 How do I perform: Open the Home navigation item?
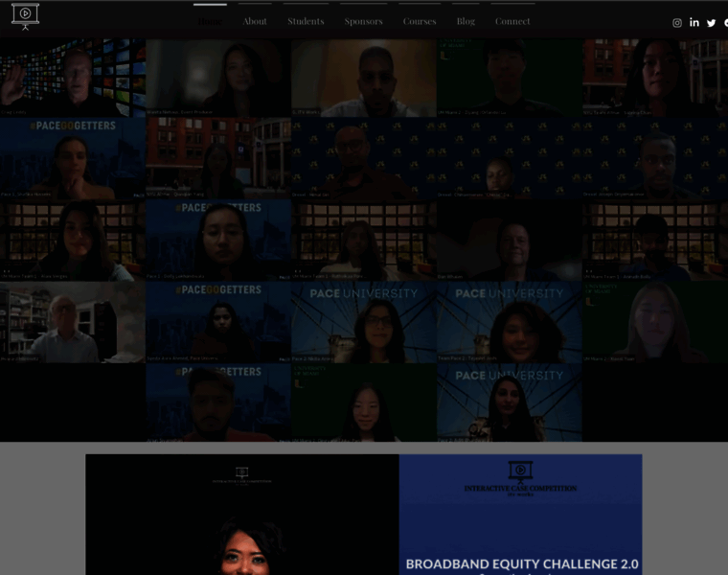[210, 21]
